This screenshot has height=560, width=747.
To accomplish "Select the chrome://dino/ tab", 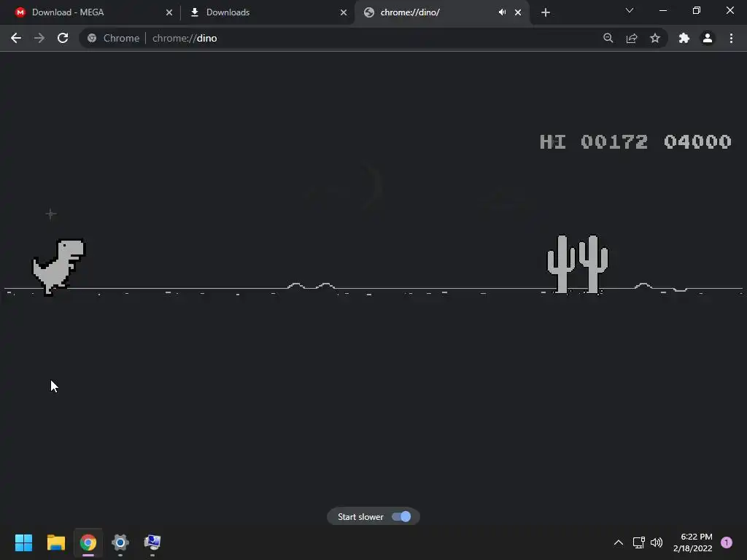I will [441, 12].
